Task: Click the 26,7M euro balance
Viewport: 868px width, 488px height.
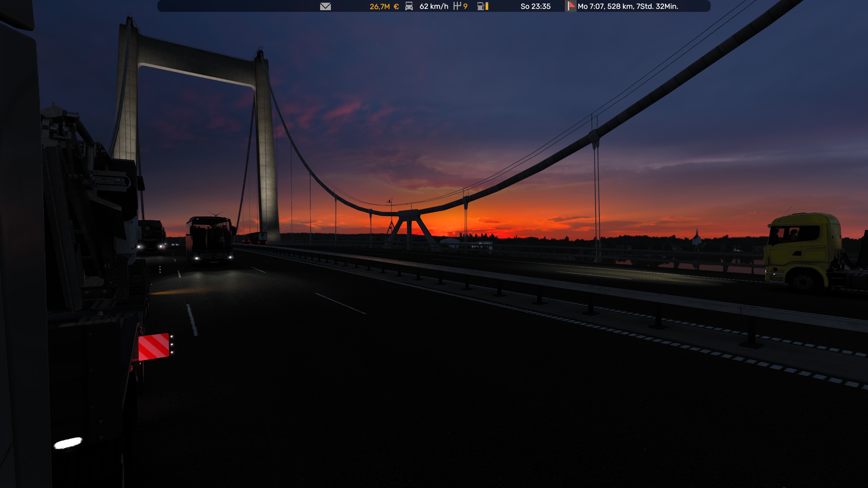Action: (x=383, y=6)
